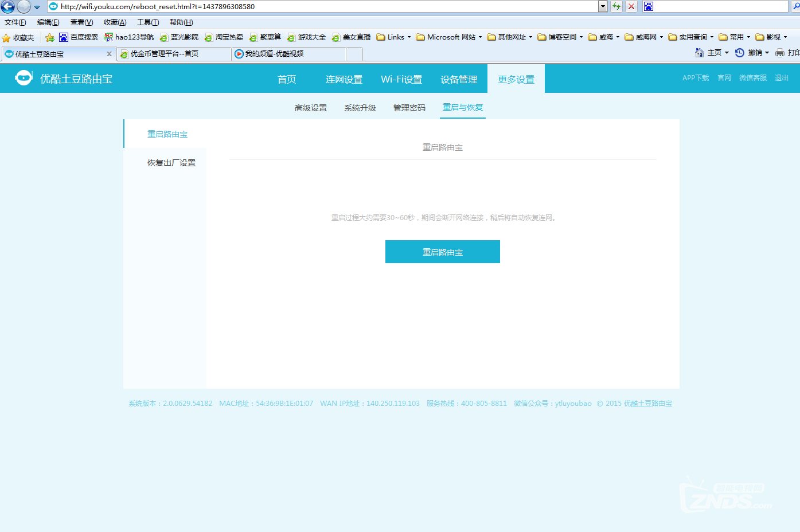The image size is (800, 532).
Task: Click 退出 to log out
Action: tap(782, 78)
